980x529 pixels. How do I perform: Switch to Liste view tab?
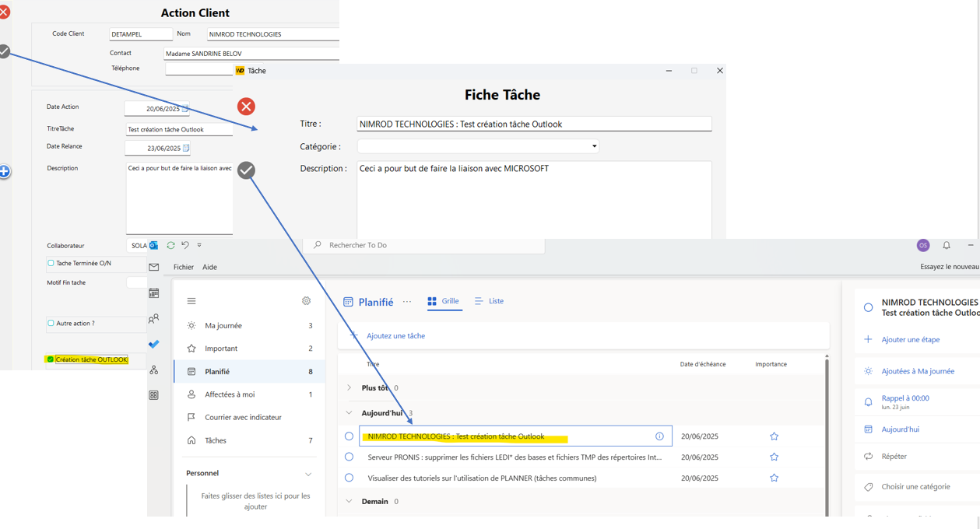click(x=489, y=301)
